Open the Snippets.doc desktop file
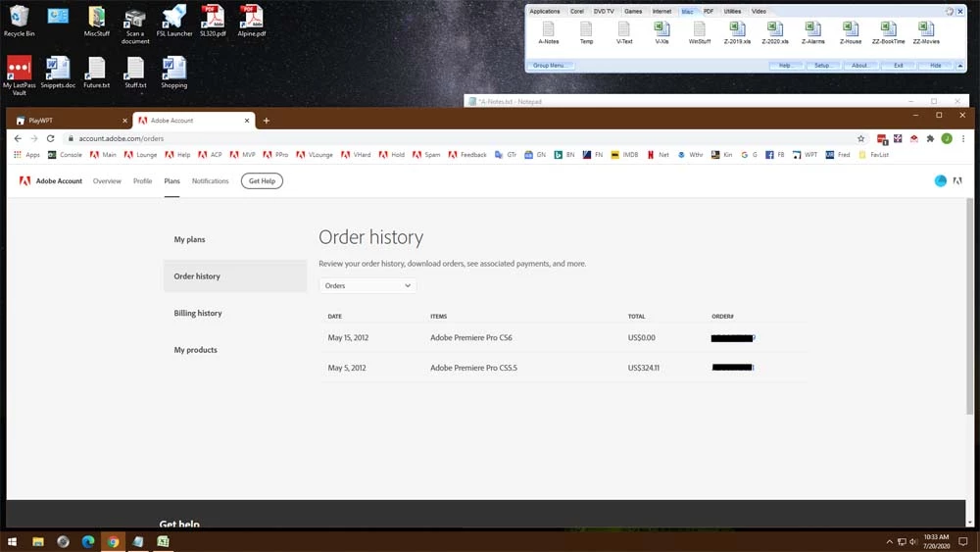 [x=58, y=73]
